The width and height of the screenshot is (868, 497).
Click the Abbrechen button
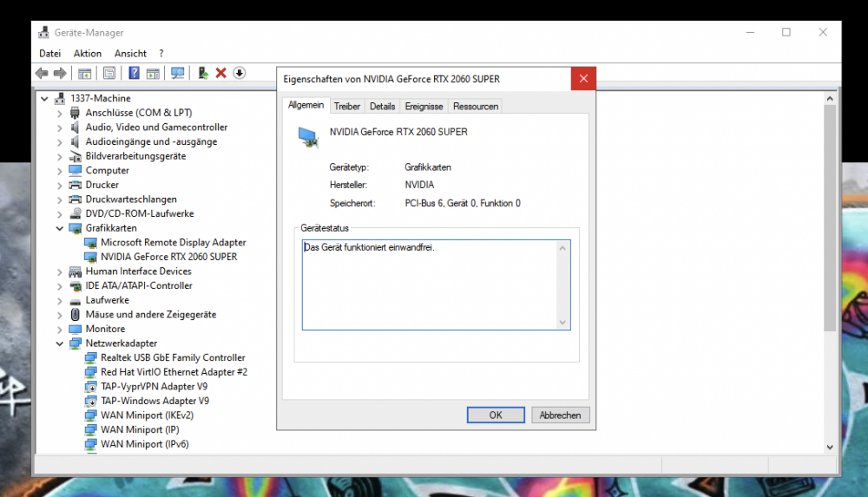coord(560,415)
